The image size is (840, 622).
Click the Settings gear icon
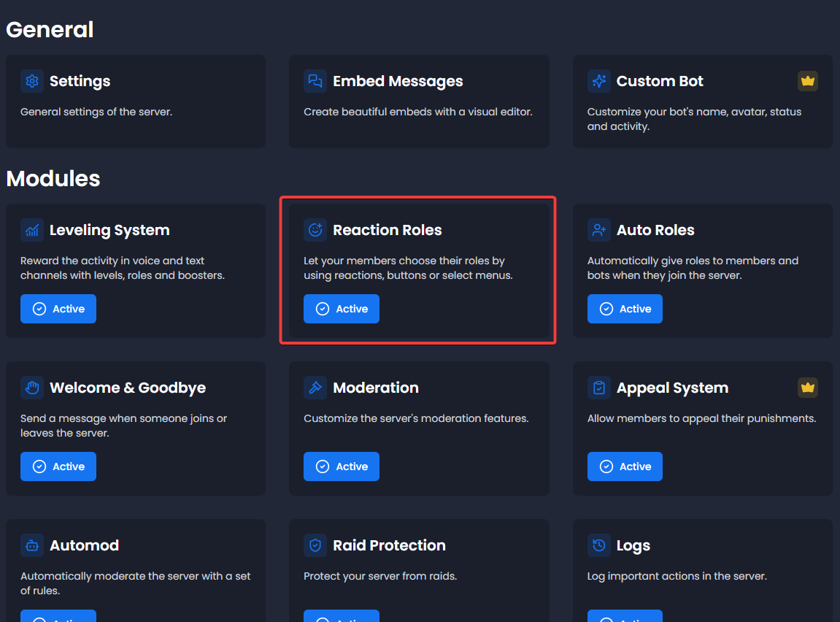point(32,81)
